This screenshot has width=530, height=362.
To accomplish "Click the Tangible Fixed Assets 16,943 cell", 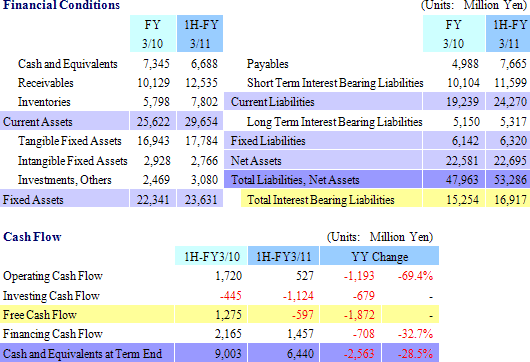I will pos(153,141).
